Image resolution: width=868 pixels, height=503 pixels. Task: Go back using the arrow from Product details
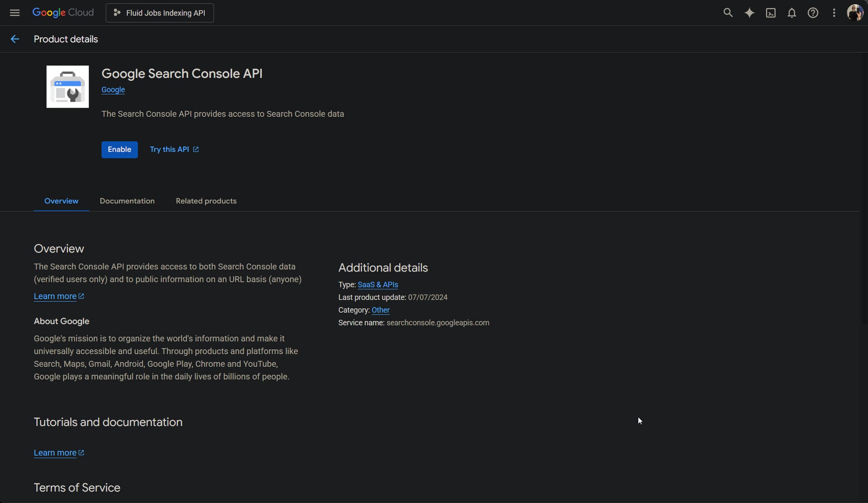[x=15, y=39]
